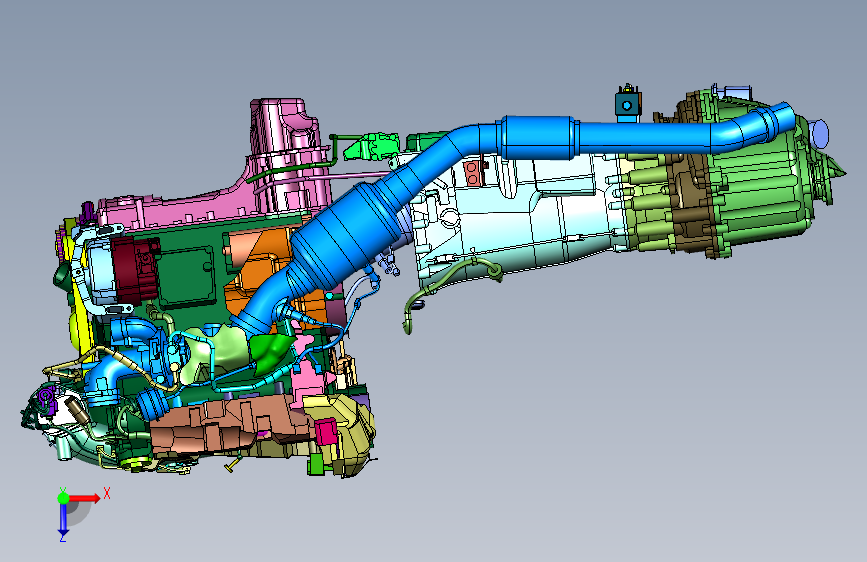Select the dark red component on the engine side
The image size is (867, 562).
pos(134,270)
